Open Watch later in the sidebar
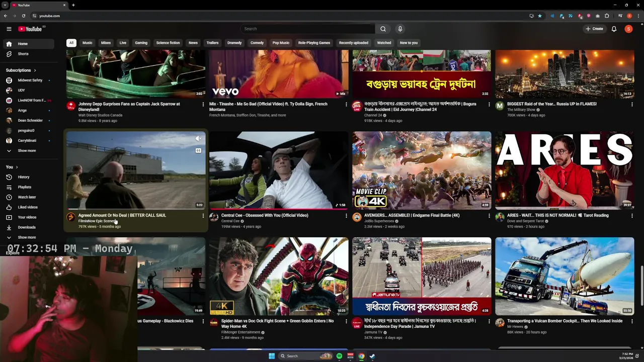The width and height of the screenshot is (644, 362). tap(29, 197)
